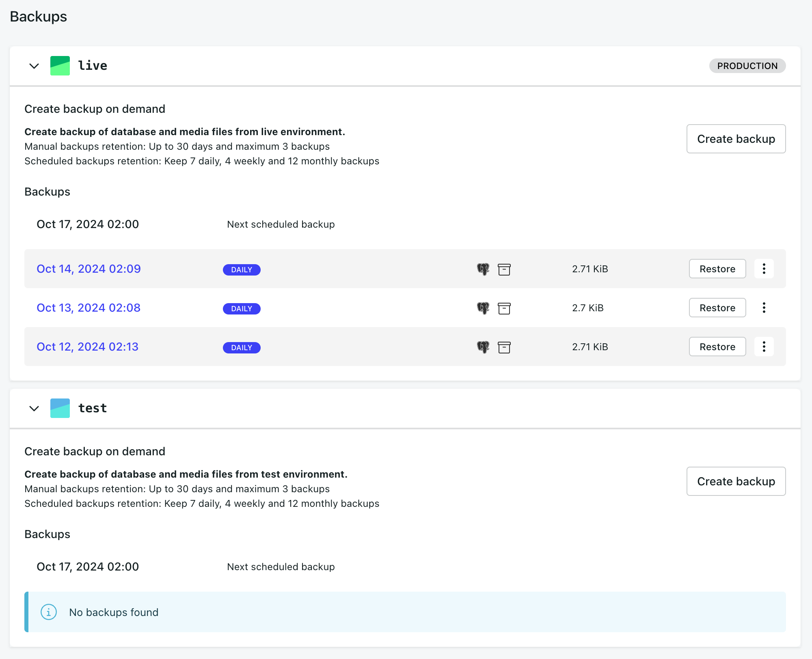Click scheduled backups retention text under test
Screen dimensions: 812x659
[202, 504]
